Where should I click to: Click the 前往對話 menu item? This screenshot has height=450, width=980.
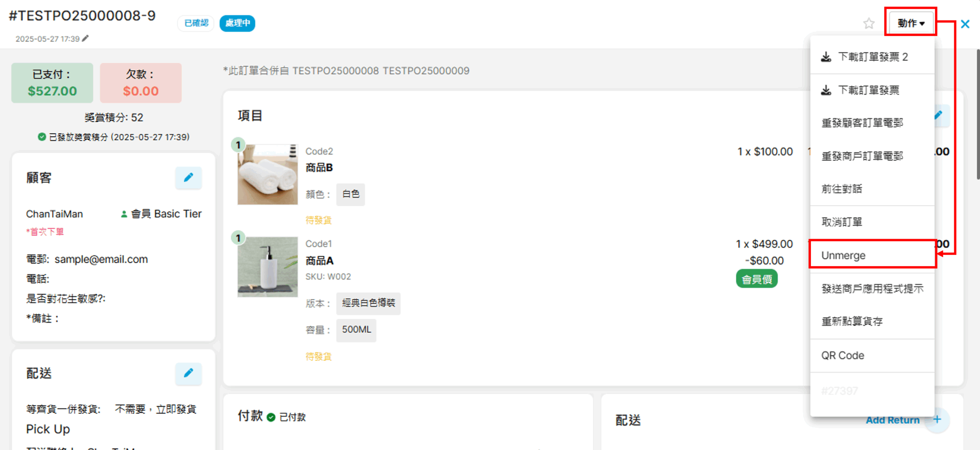841,189
